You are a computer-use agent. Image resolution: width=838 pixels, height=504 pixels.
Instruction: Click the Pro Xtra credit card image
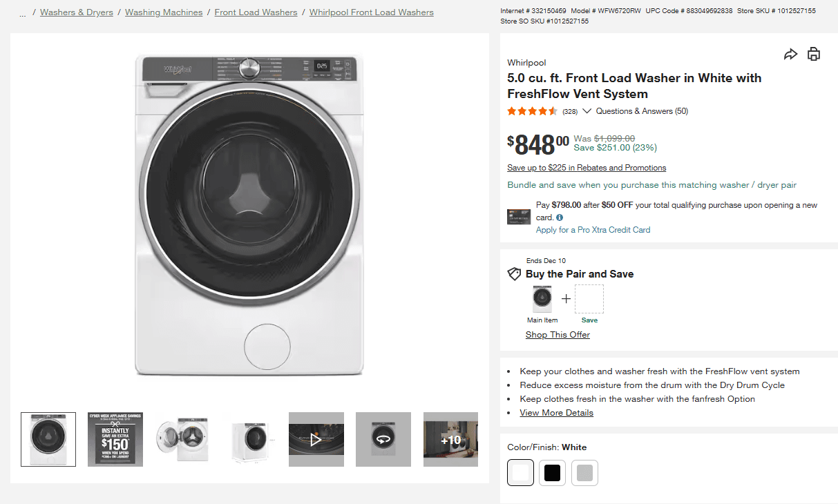(x=518, y=215)
